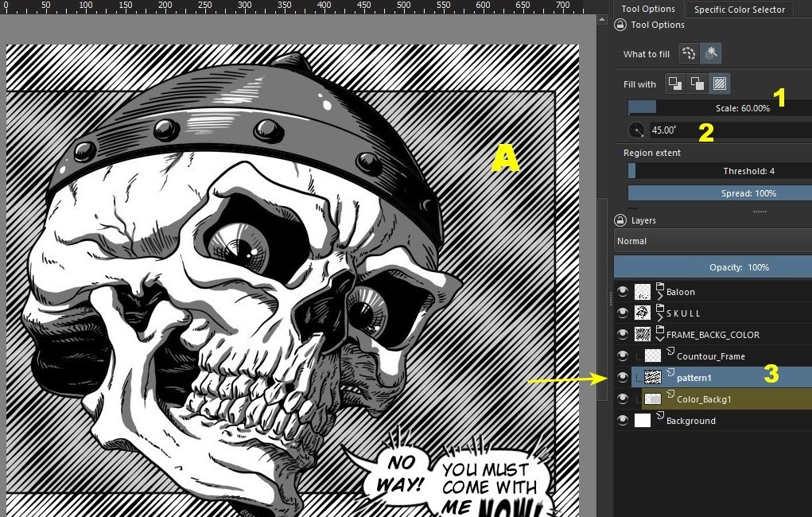Set Fill with to foreground color
The height and width of the screenshot is (517, 812).
[x=676, y=83]
